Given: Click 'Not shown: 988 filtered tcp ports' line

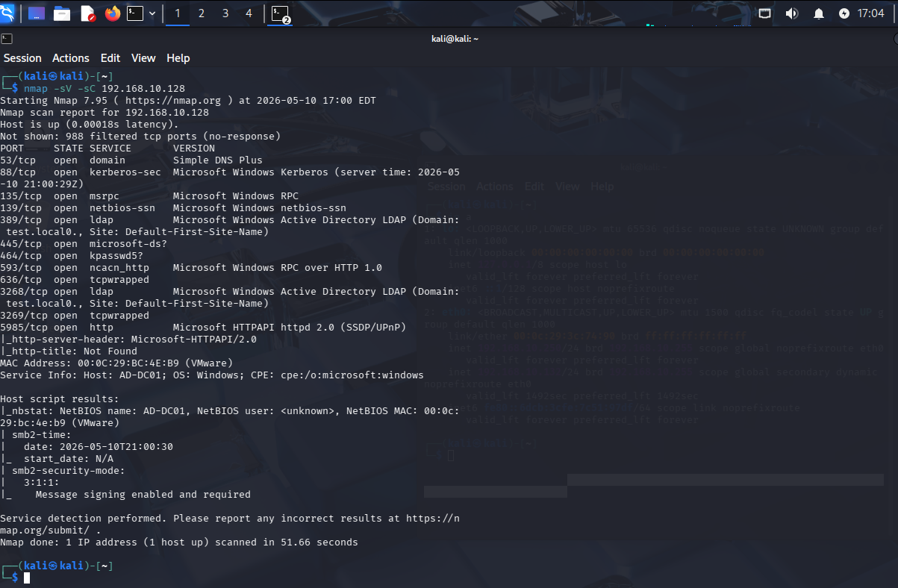Looking at the screenshot, I should point(140,137).
